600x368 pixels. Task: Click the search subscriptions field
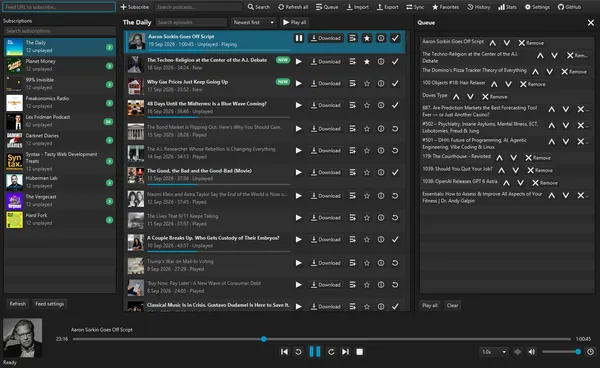60,31
